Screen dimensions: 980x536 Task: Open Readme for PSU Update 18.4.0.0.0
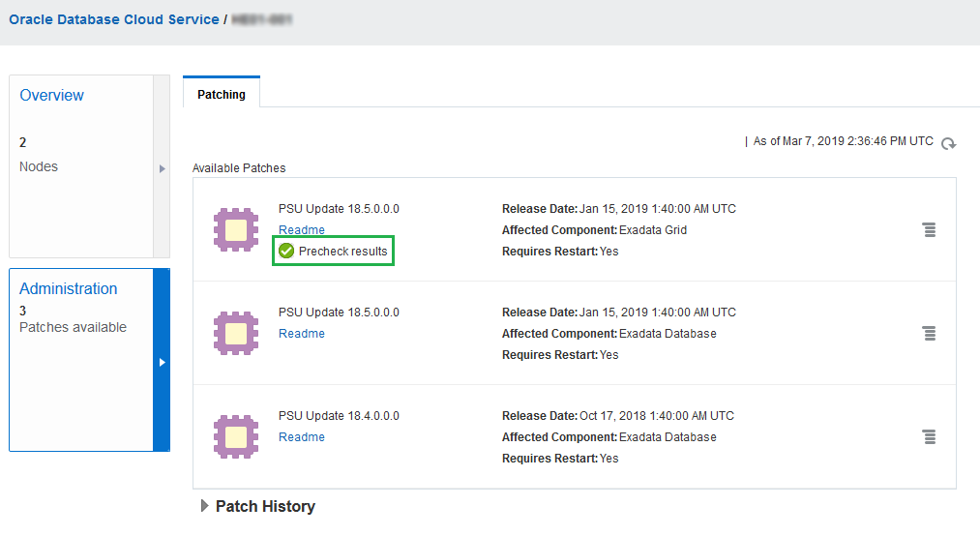[302, 437]
